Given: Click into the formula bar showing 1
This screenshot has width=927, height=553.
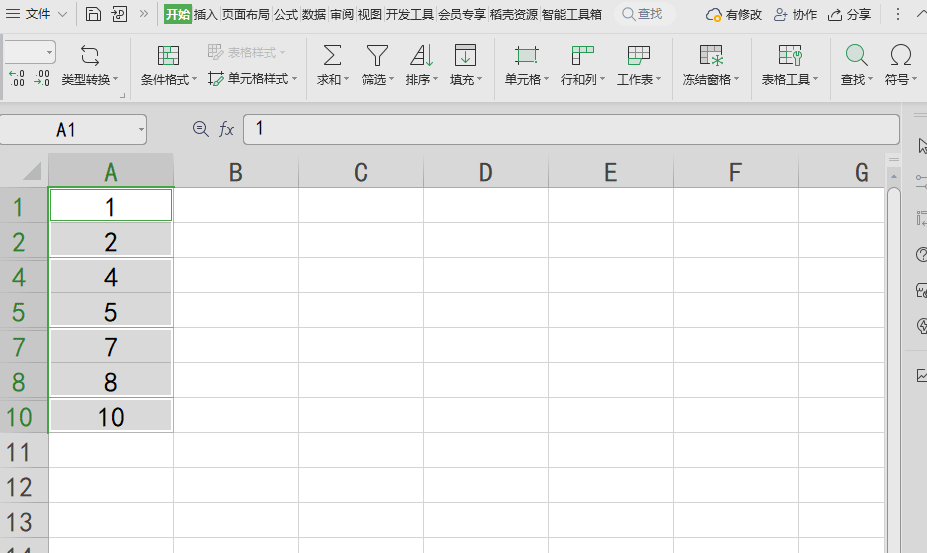Looking at the screenshot, I should (571, 129).
